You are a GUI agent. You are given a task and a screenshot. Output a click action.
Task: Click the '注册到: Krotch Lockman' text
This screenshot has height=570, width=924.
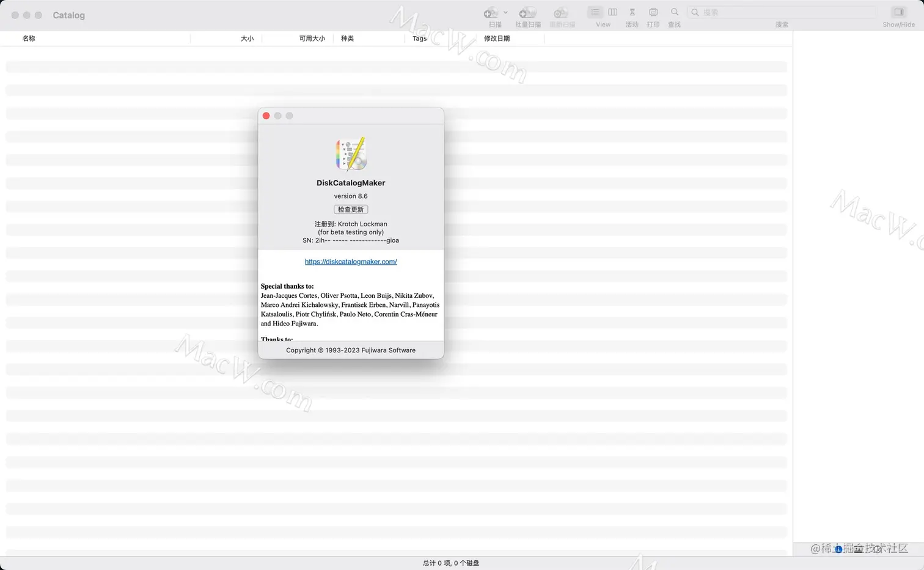click(351, 224)
